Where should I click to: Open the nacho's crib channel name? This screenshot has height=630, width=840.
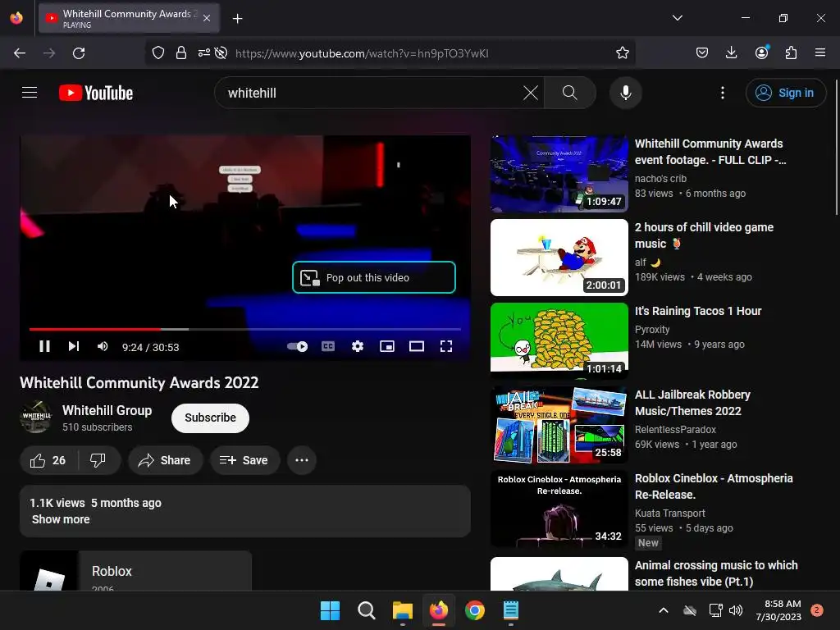click(x=660, y=178)
